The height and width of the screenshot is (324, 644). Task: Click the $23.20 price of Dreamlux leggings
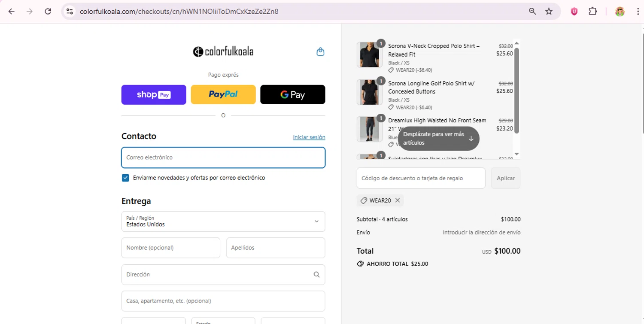(x=504, y=128)
